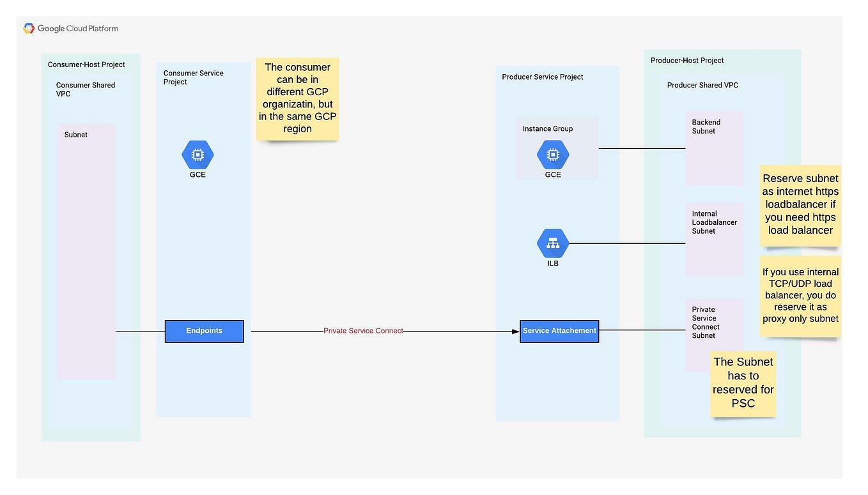This screenshot has height=495, width=868.
Task: Select the GCE icon in Consumer Service Project
Action: 198,154
